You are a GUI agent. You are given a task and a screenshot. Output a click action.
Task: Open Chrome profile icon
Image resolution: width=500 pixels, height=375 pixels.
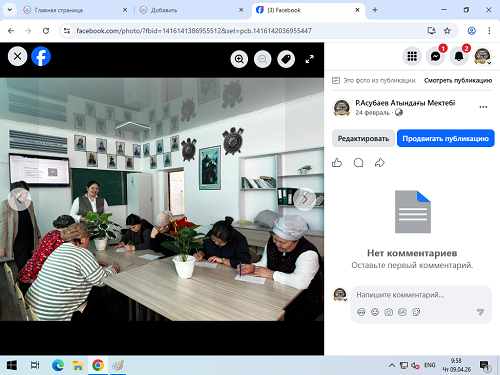471,31
